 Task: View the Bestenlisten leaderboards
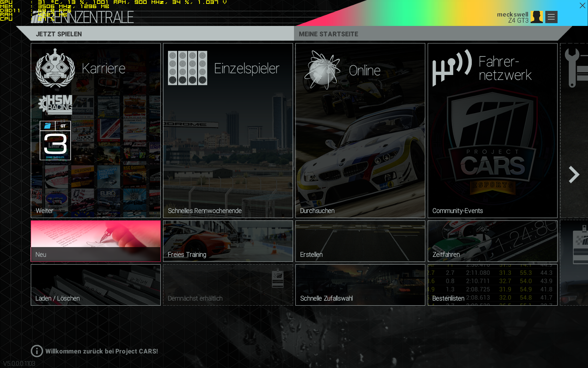pos(492,285)
